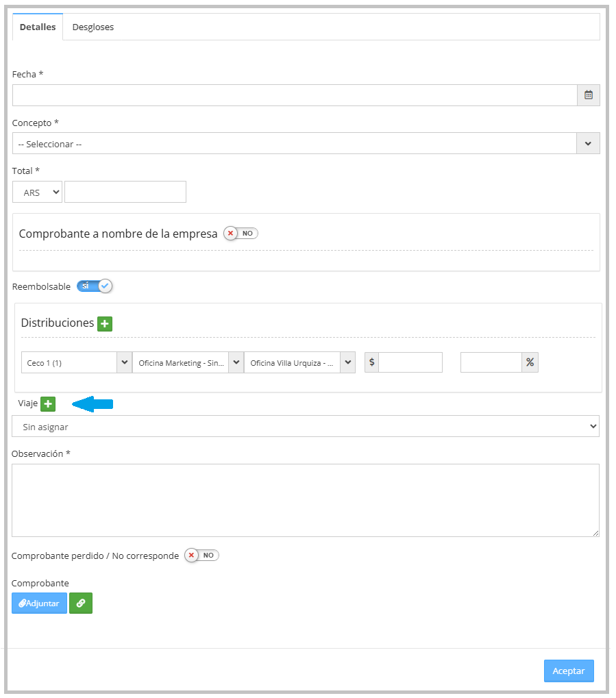Click the green plus next to Viaje
The image size is (616, 698).
coord(48,404)
